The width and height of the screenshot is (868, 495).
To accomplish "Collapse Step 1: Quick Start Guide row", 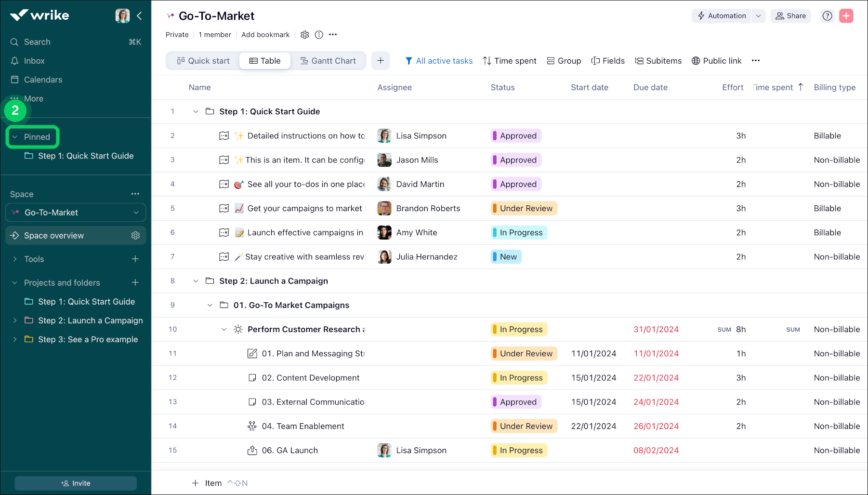I will pos(196,112).
